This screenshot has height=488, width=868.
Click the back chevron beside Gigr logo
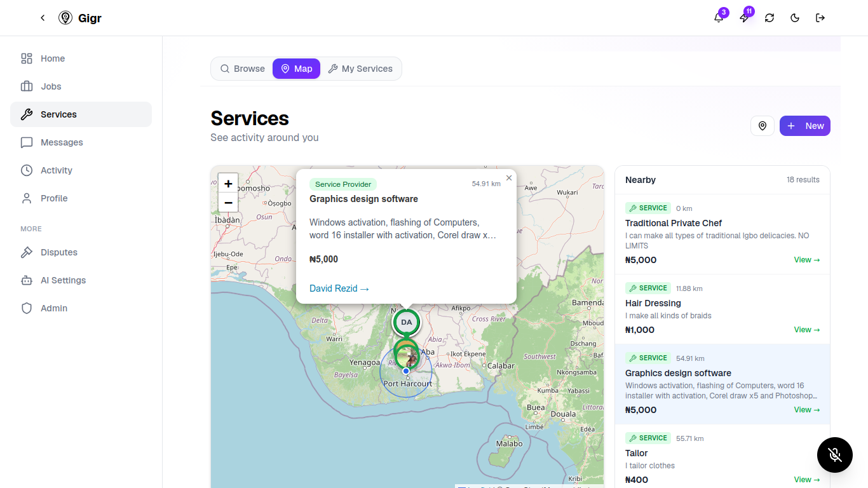[x=43, y=18]
